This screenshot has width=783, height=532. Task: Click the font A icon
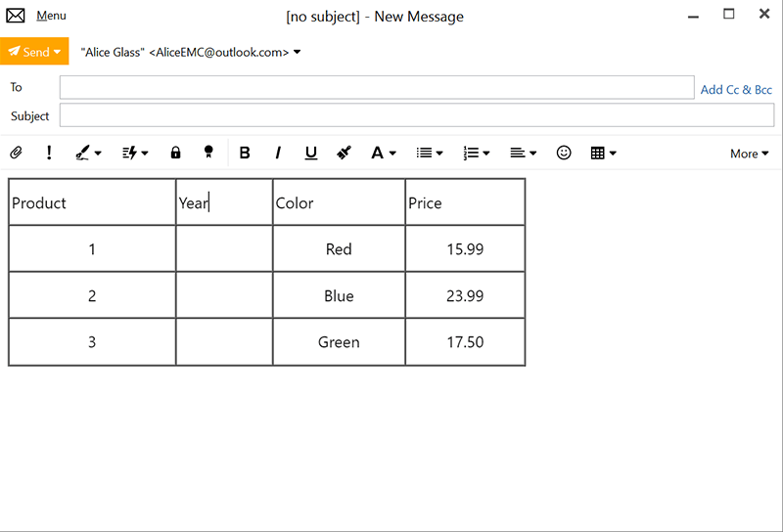[377, 153]
